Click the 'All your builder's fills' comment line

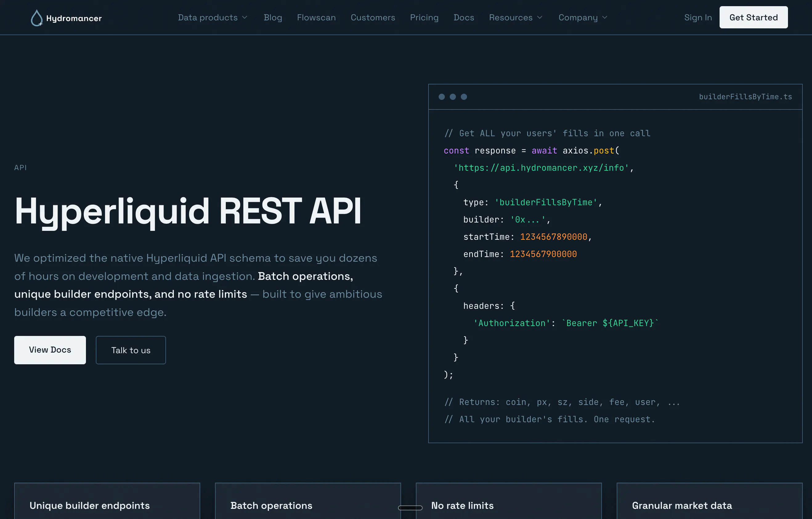[x=550, y=419]
